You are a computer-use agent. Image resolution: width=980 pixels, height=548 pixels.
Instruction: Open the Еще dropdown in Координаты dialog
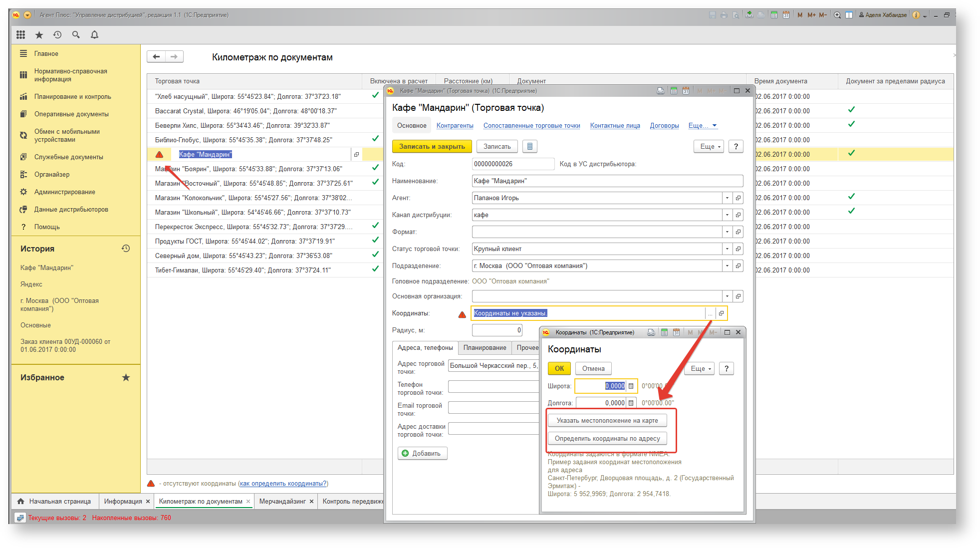click(701, 368)
